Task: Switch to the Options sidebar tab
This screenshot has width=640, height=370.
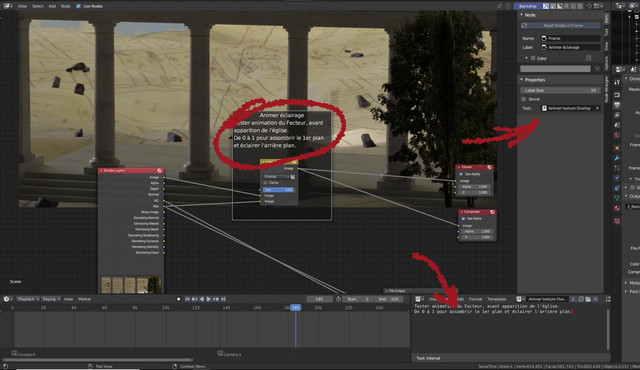Action: click(607, 64)
